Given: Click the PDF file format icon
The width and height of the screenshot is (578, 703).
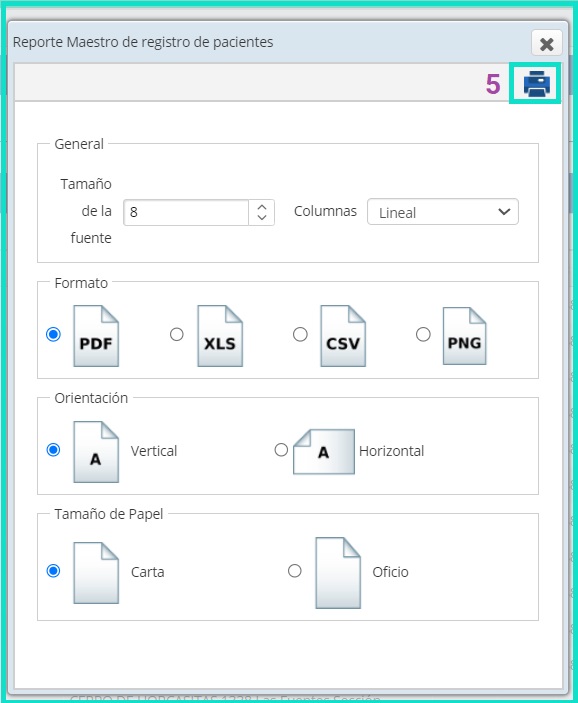Looking at the screenshot, I should (x=96, y=336).
